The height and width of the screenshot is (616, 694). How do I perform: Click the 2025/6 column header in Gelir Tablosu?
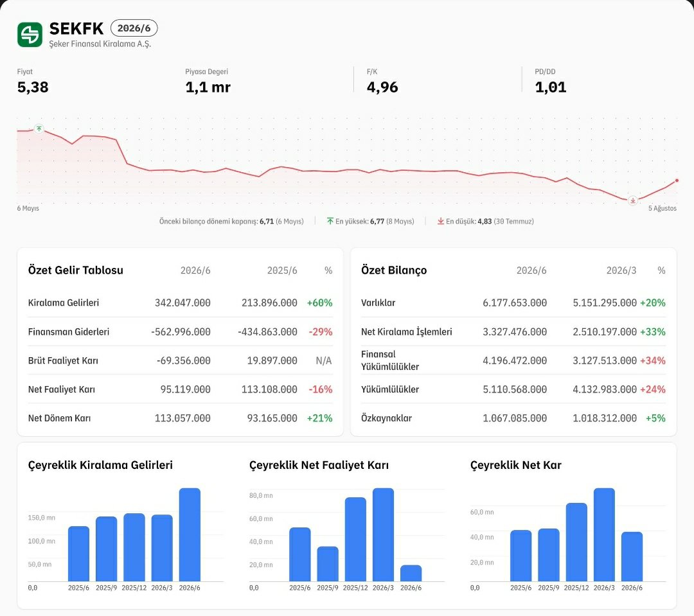282,270
